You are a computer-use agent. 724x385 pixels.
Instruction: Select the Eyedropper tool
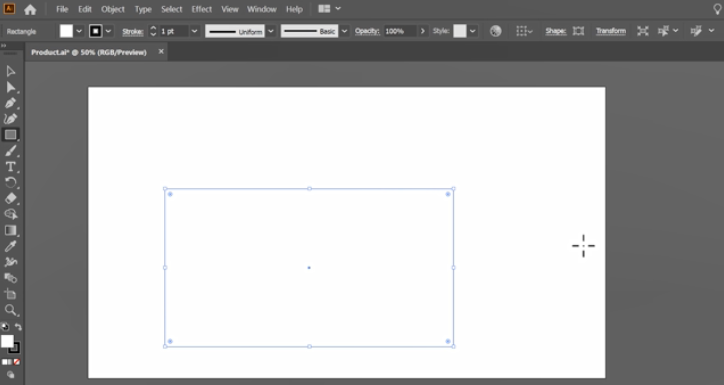(10, 246)
